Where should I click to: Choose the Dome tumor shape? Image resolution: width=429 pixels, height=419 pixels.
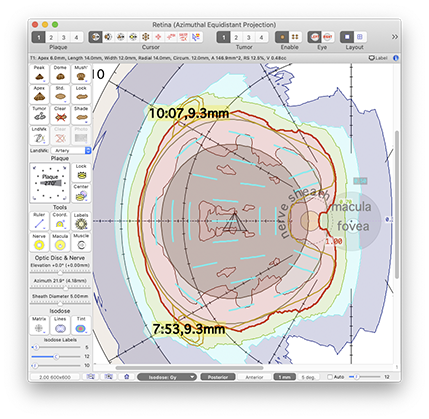[60, 74]
